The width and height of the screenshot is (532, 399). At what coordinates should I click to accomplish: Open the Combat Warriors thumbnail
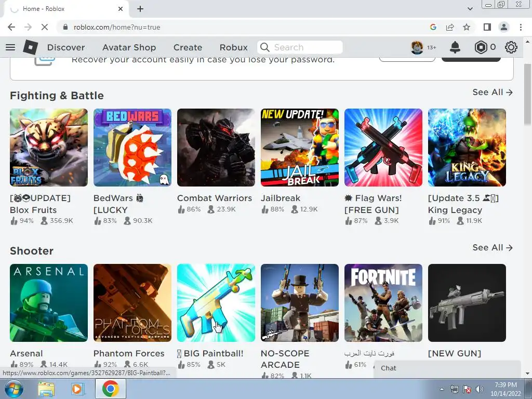pyautogui.click(x=216, y=147)
